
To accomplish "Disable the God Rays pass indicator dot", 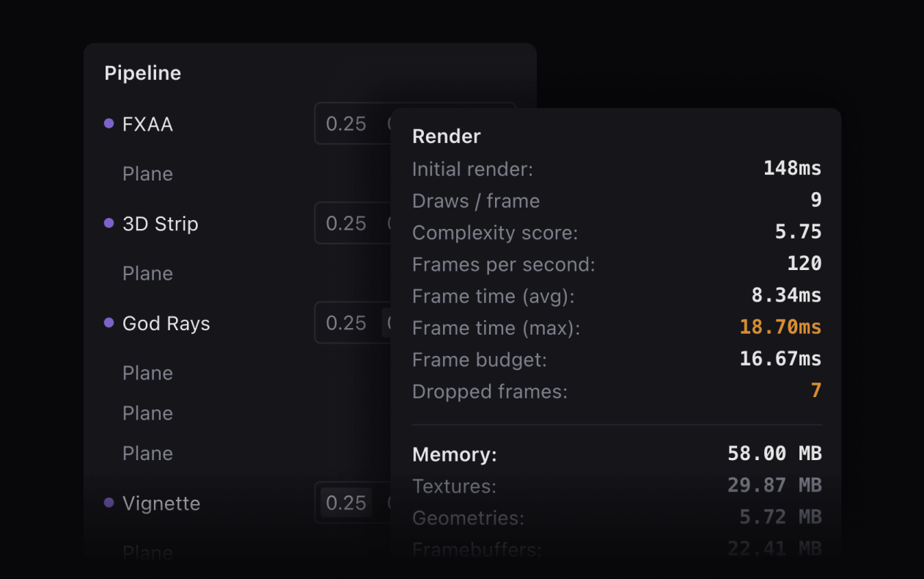I will pyautogui.click(x=107, y=323).
